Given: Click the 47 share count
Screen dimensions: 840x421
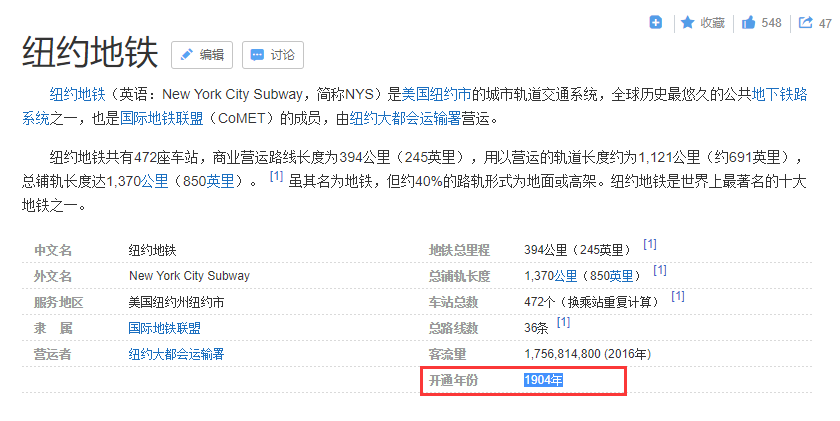Looking at the screenshot, I should click(825, 24).
